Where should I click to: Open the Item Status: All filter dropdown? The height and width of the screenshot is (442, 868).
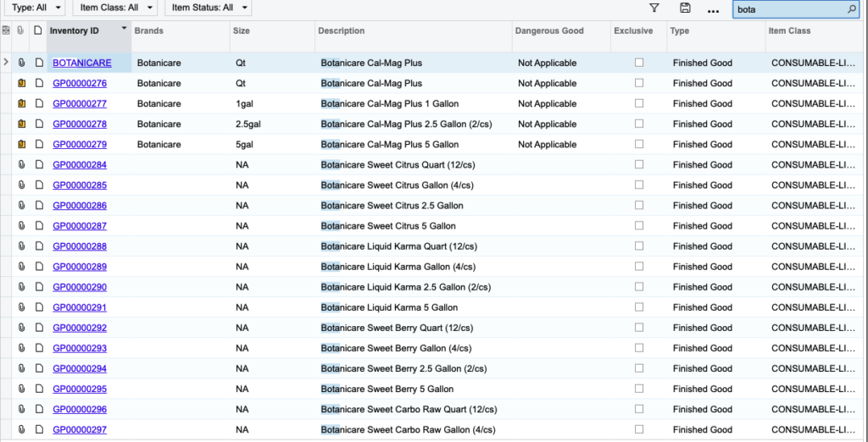click(x=209, y=8)
